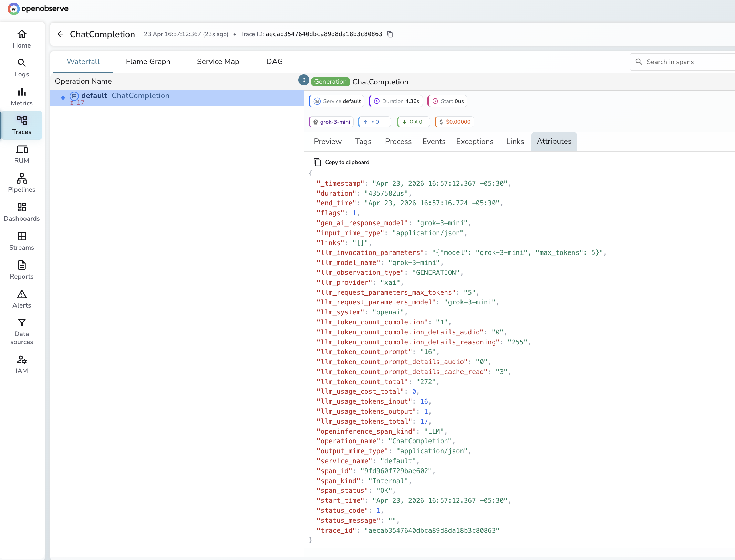Viewport: 735px width, 560px height.
Task: Open IAM settings from the sidebar
Action: click(21, 364)
